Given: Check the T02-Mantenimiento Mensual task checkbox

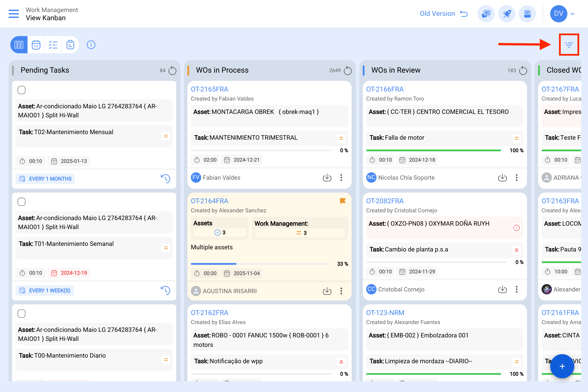Looking at the screenshot, I should 21,90.
